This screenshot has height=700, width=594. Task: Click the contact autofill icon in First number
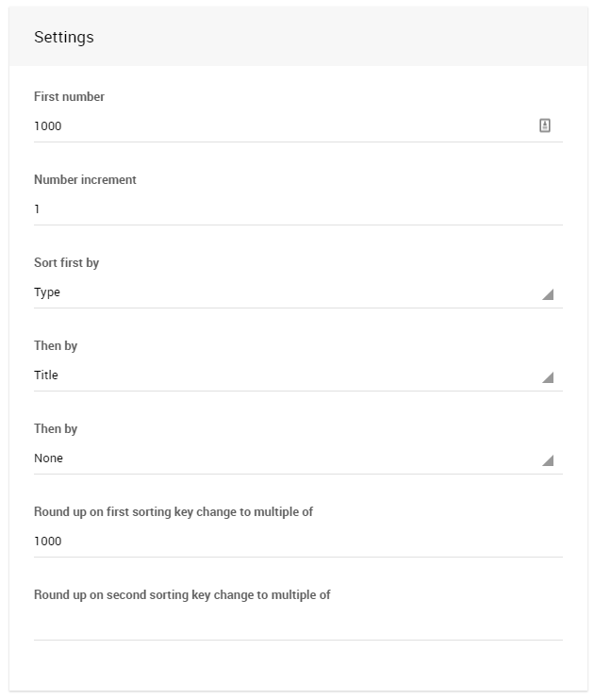pos(545,125)
